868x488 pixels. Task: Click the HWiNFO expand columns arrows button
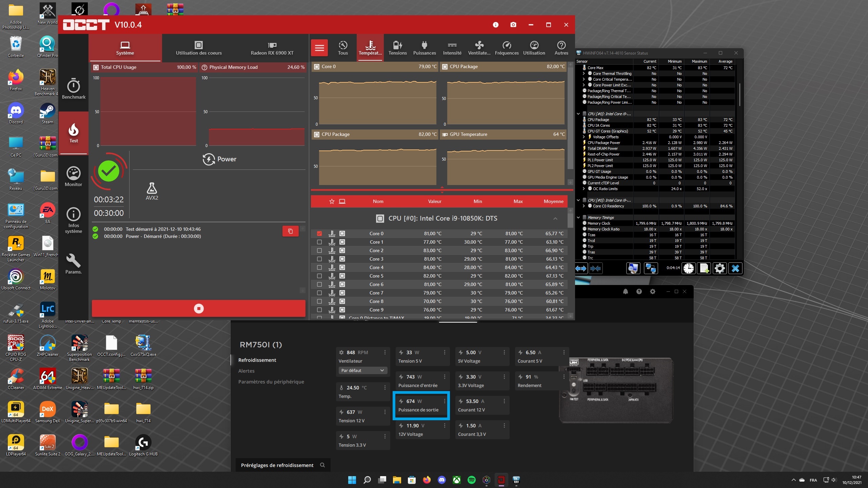point(581,268)
